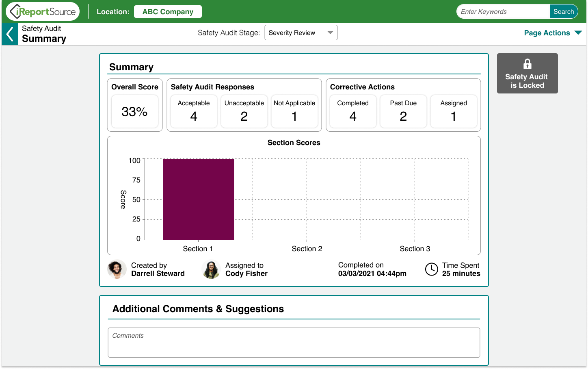This screenshot has height=369, width=588.
Task: Click the clock icon beside Time Spent
Action: pos(431,269)
